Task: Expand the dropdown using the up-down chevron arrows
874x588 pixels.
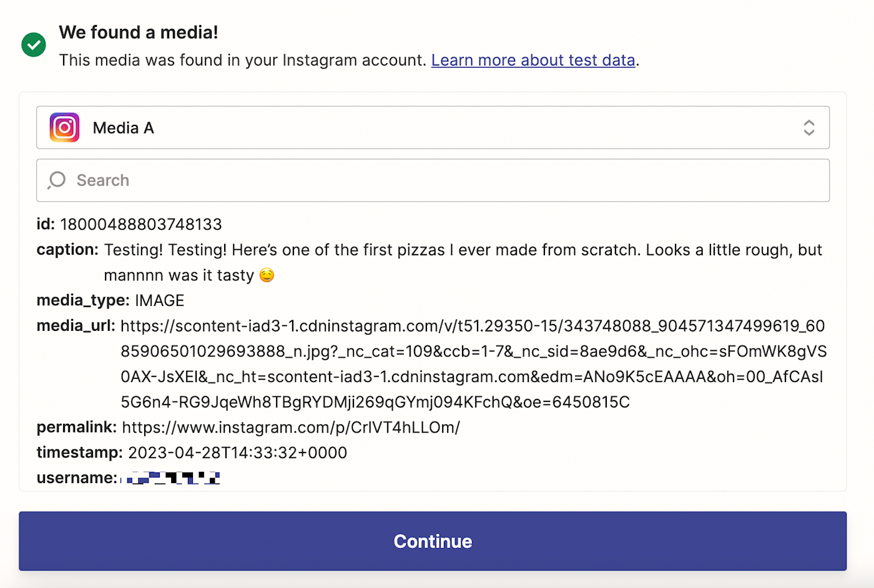Action: pos(808,127)
